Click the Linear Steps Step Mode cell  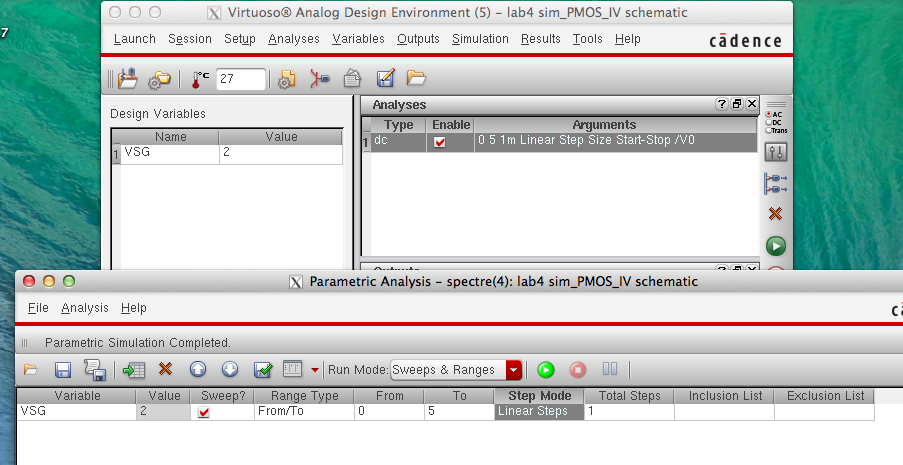click(539, 412)
